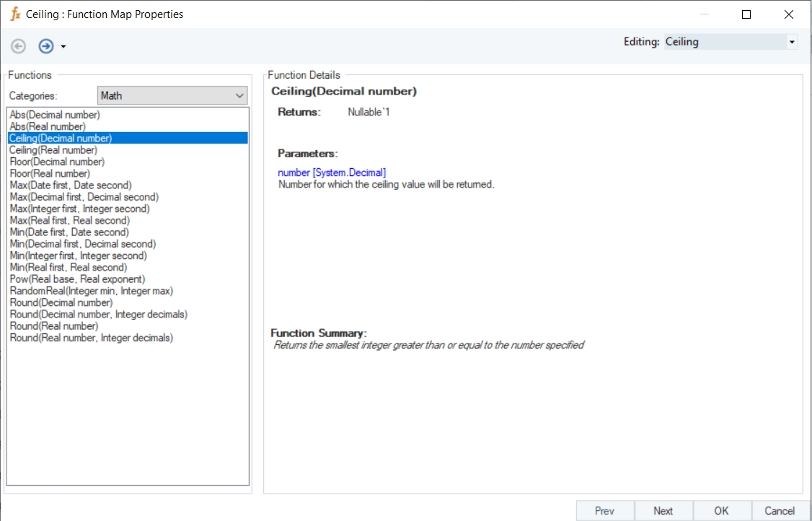Click the Prev button
The image size is (812, 521).
click(604, 511)
